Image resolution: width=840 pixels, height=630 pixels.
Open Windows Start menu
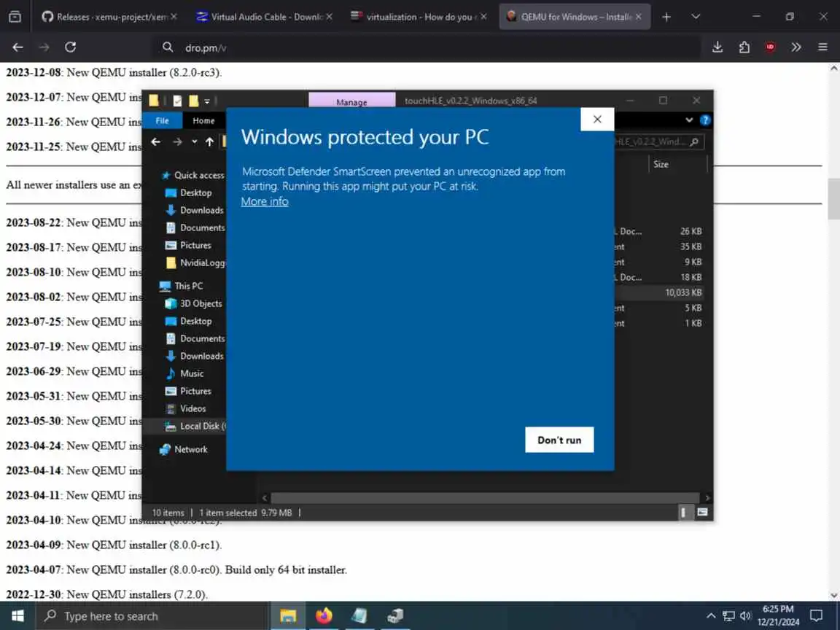[x=17, y=616]
